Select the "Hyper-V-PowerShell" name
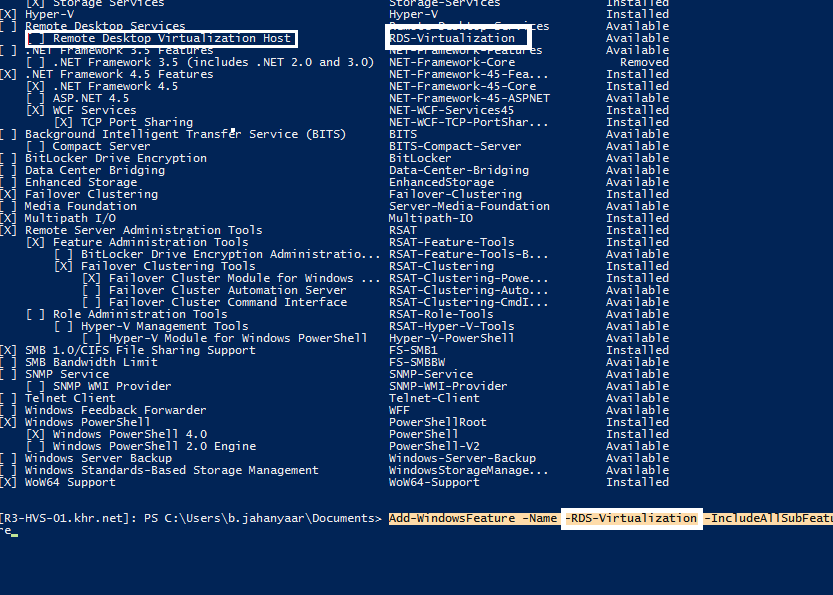 click(x=452, y=338)
